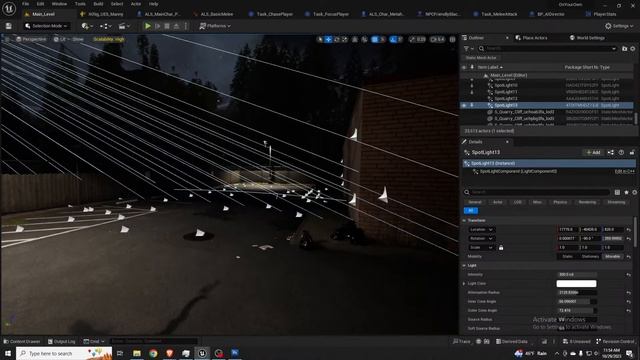The image size is (640, 360).
Task: Toggle the Scale lock icon
Action: [x=501, y=247]
